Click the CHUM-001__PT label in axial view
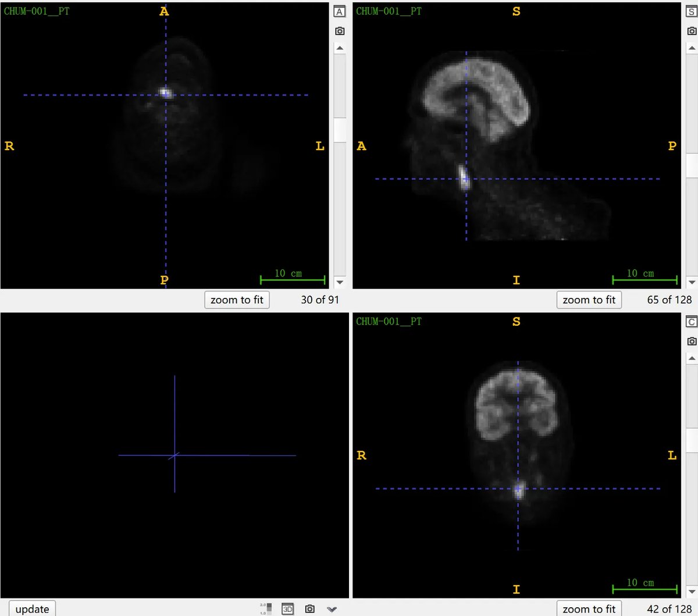 pyautogui.click(x=37, y=11)
